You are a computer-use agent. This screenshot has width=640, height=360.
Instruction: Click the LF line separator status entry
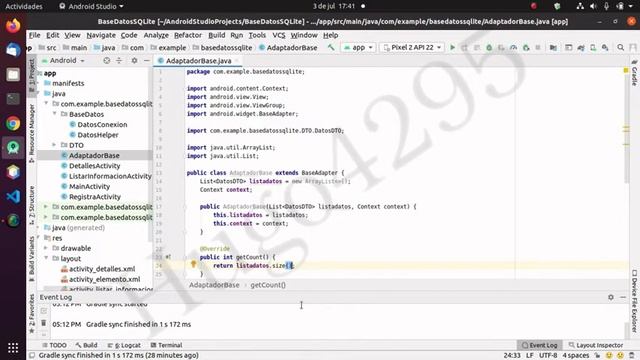tap(530, 355)
